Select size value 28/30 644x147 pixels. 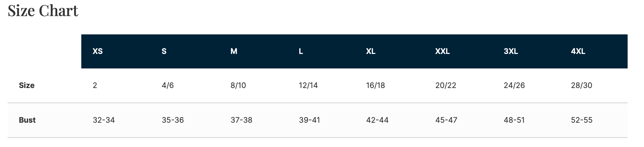tap(582, 85)
